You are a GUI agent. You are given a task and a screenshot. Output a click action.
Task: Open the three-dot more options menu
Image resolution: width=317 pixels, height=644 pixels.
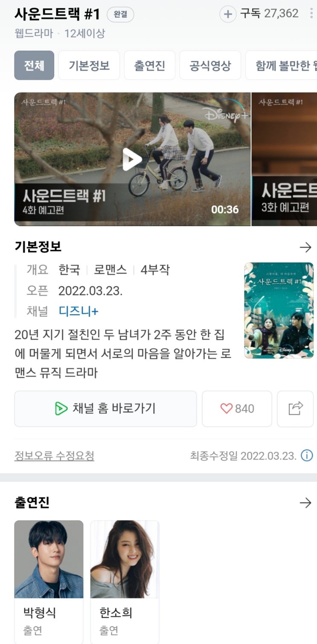pos(312,14)
